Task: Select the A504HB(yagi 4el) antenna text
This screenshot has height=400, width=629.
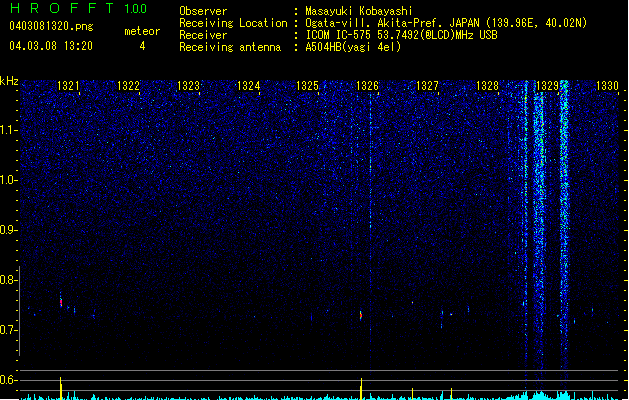Action: 353,47
